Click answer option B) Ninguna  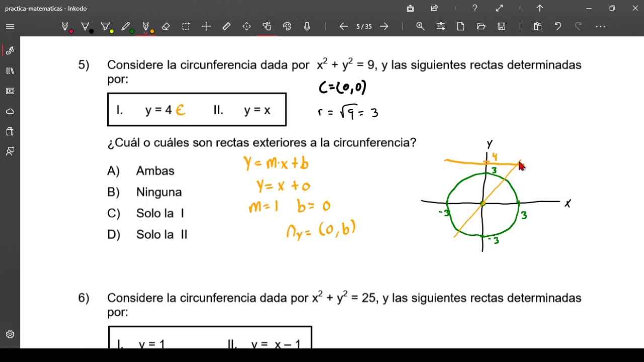click(144, 192)
